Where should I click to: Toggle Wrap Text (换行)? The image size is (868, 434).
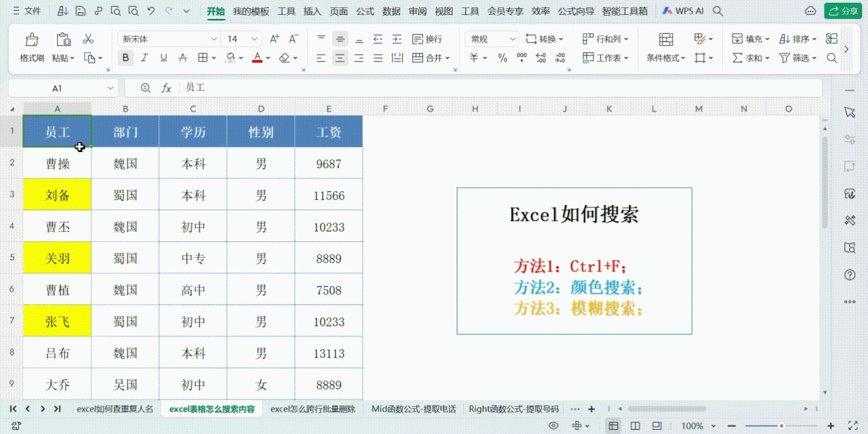pos(427,39)
